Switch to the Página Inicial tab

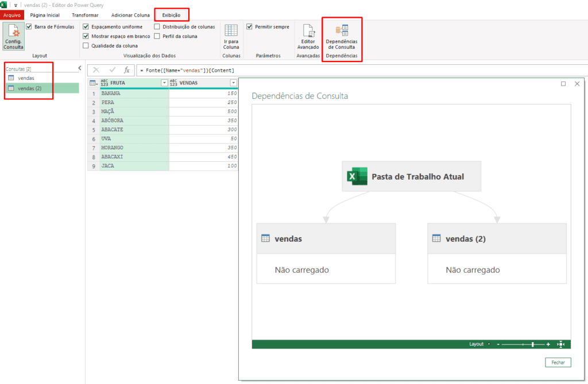[x=45, y=15]
